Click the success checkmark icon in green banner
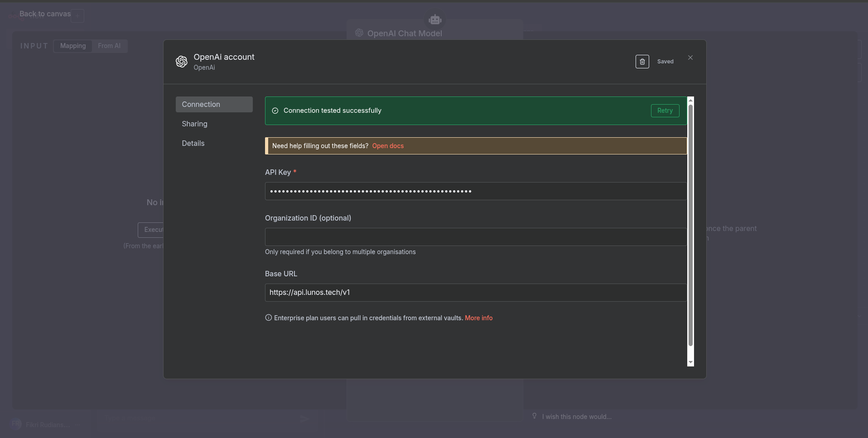This screenshot has width=868, height=438. 275,111
